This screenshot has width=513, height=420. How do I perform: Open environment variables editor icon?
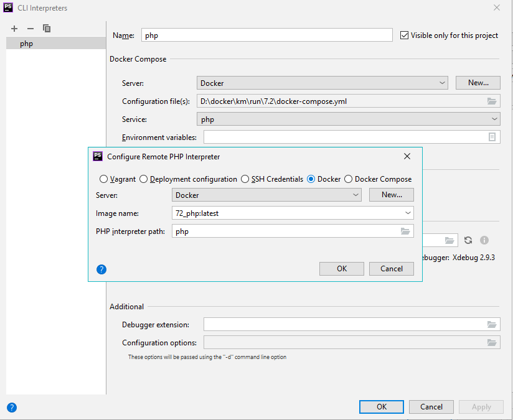[x=492, y=137]
